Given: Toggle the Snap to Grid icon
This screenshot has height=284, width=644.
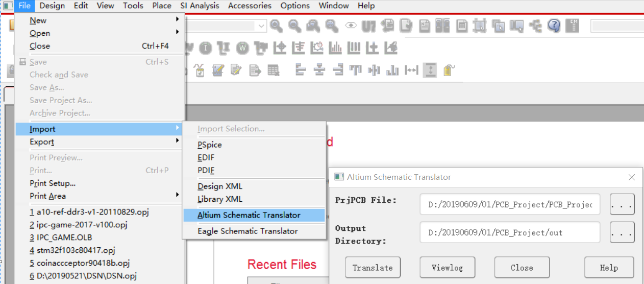Looking at the screenshot, I should (480, 26).
